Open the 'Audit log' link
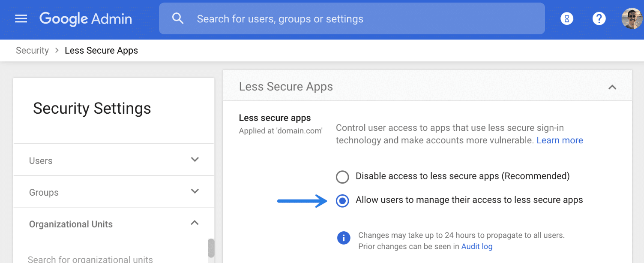 pyautogui.click(x=476, y=246)
